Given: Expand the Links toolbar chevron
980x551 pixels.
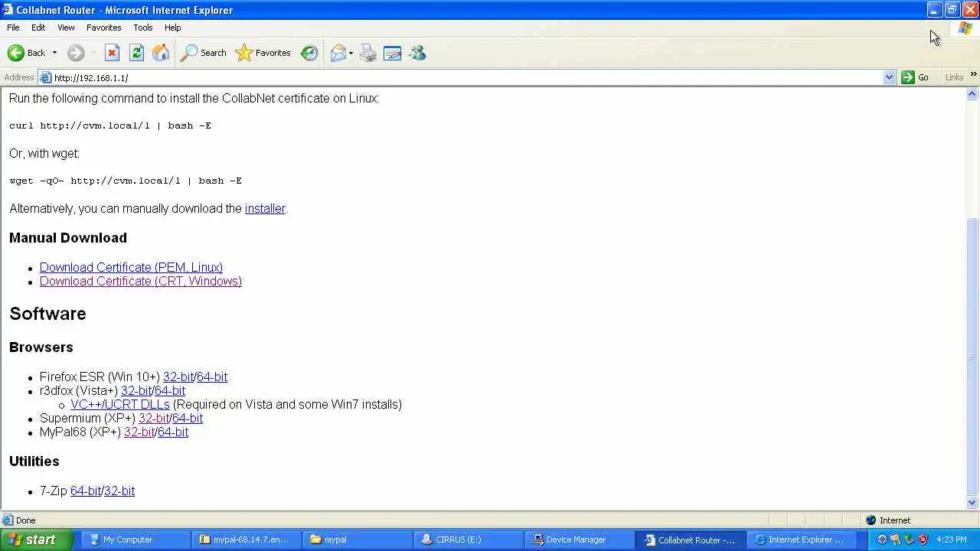Looking at the screenshot, I should [x=973, y=75].
